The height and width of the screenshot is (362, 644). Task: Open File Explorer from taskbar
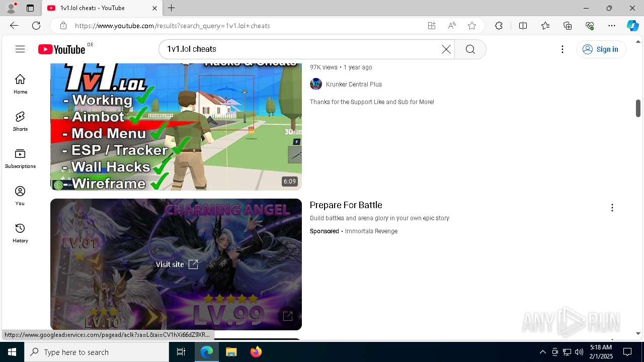click(x=231, y=352)
